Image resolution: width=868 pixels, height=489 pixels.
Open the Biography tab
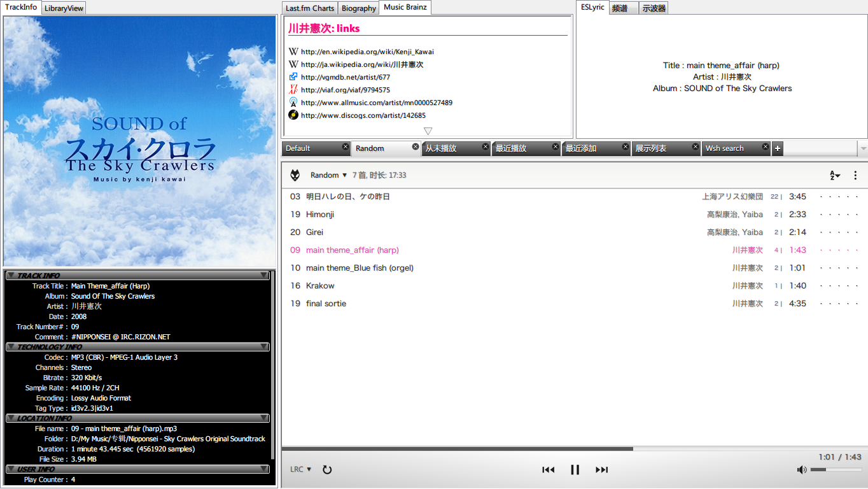[358, 8]
